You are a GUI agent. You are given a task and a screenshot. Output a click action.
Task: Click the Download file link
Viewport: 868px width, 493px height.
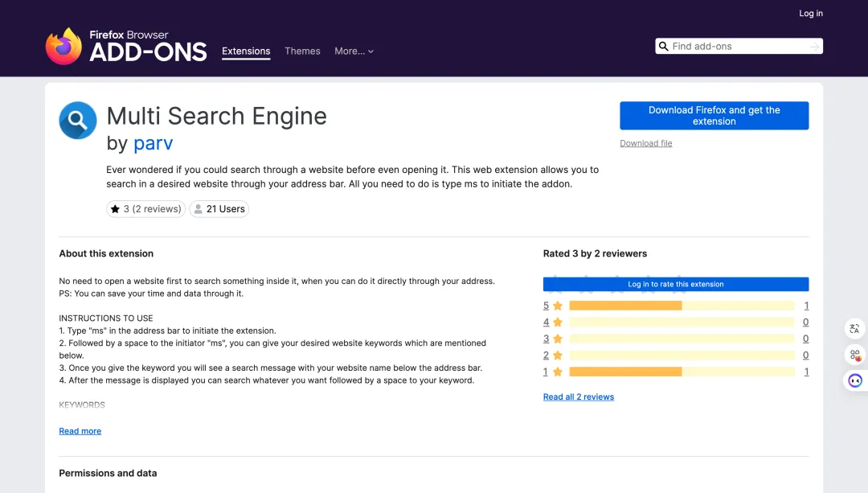click(645, 143)
